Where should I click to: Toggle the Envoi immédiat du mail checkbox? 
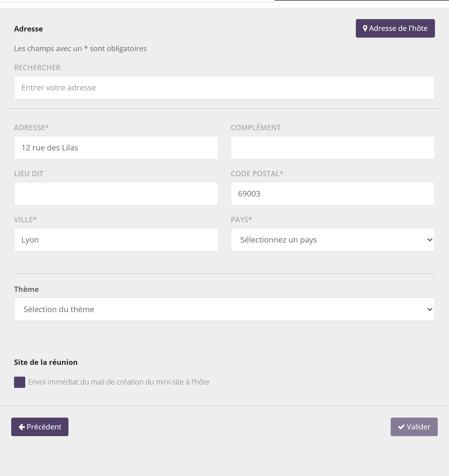(x=20, y=382)
